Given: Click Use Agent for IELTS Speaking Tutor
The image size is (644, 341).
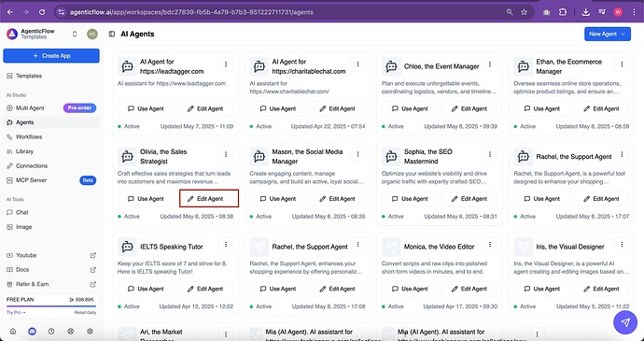Looking at the screenshot, I should [x=146, y=289].
